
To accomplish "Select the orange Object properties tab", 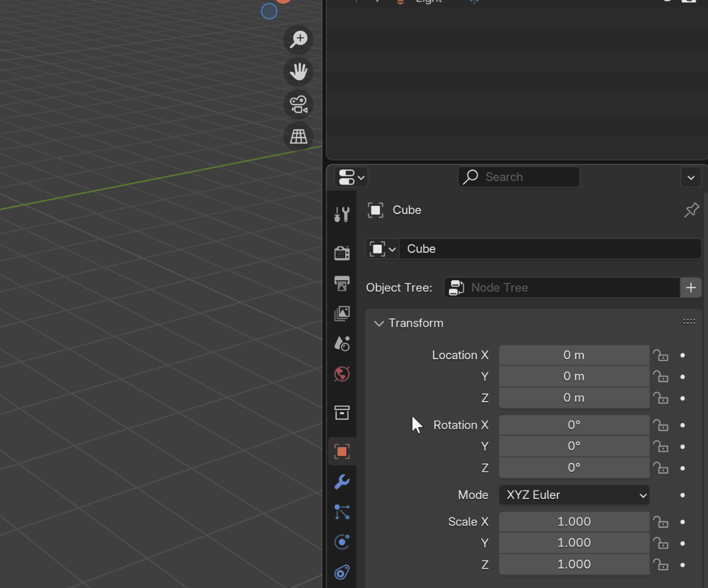I will click(342, 452).
